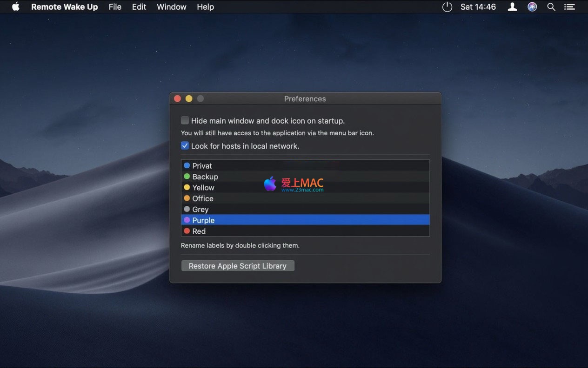The width and height of the screenshot is (588, 368).
Task: Uncheck Look for hosts in local network
Action: point(185,146)
